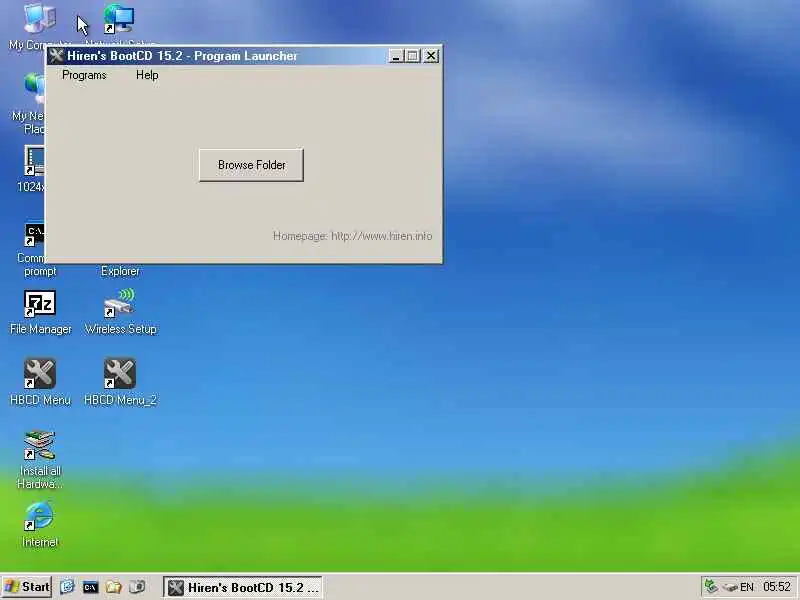
Task: Launch the browser quick launch icon
Action: (67, 587)
